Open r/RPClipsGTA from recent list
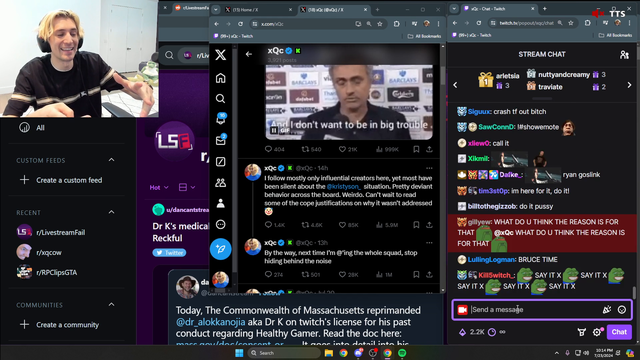The image size is (640, 360). tap(47, 272)
